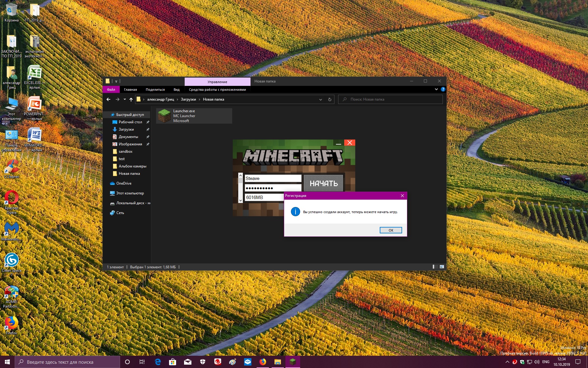The height and width of the screenshot is (368, 588).
Task: Click the explorer Back arrow
Action: pos(108,99)
